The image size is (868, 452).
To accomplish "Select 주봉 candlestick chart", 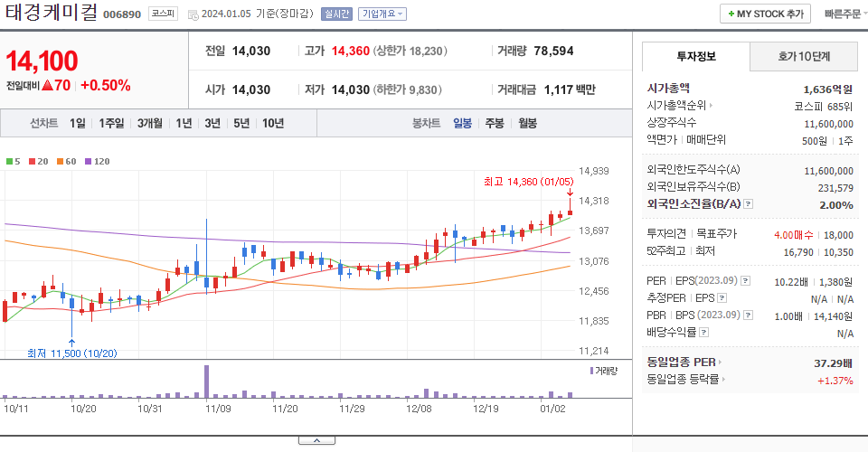I will point(495,123).
